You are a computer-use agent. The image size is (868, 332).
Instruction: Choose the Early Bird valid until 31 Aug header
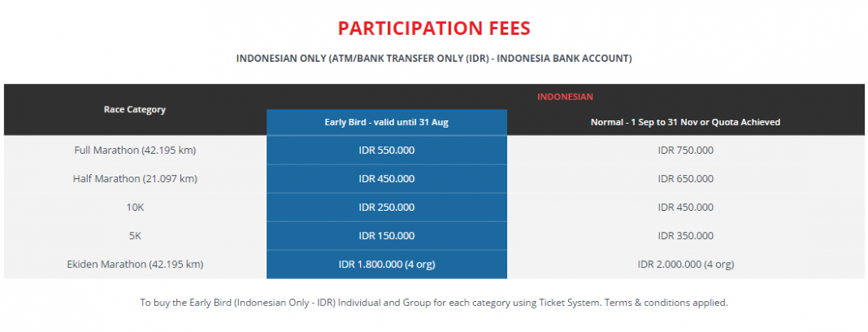(x=386, y=123)
